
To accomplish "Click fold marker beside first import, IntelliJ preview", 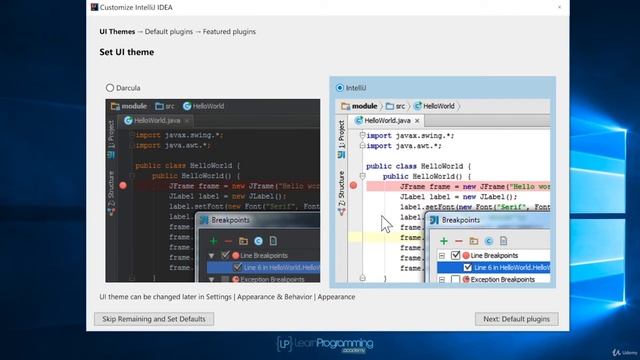I will click(x=362, y=135).
